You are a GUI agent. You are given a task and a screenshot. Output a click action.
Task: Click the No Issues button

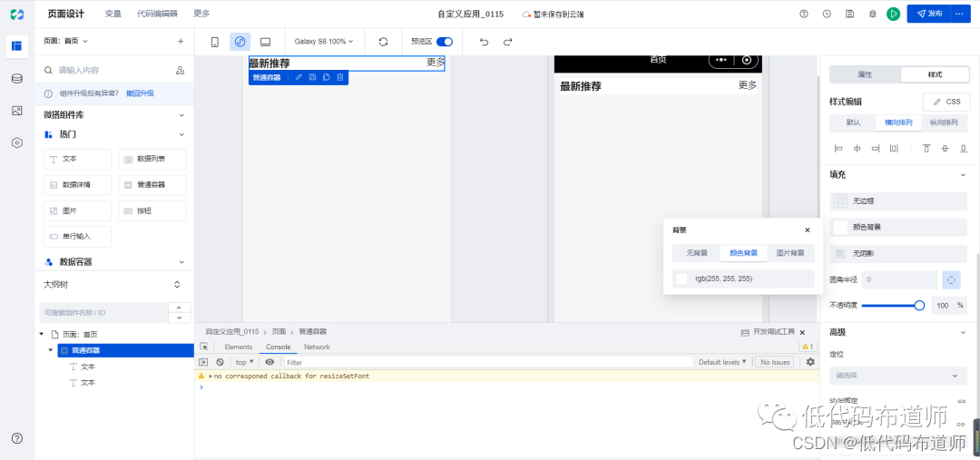coord(775,362)
